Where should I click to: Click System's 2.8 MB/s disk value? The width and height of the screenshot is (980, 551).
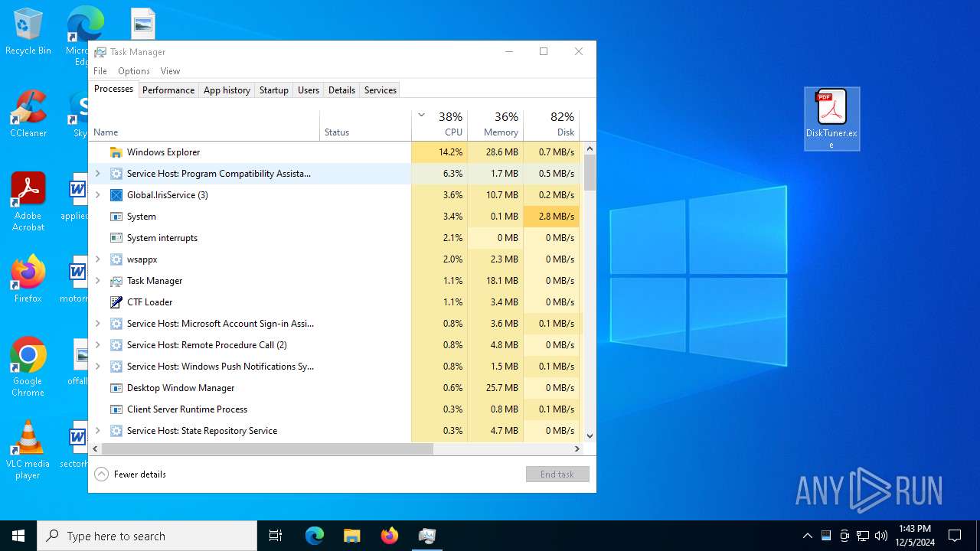[x=551, y=217]
